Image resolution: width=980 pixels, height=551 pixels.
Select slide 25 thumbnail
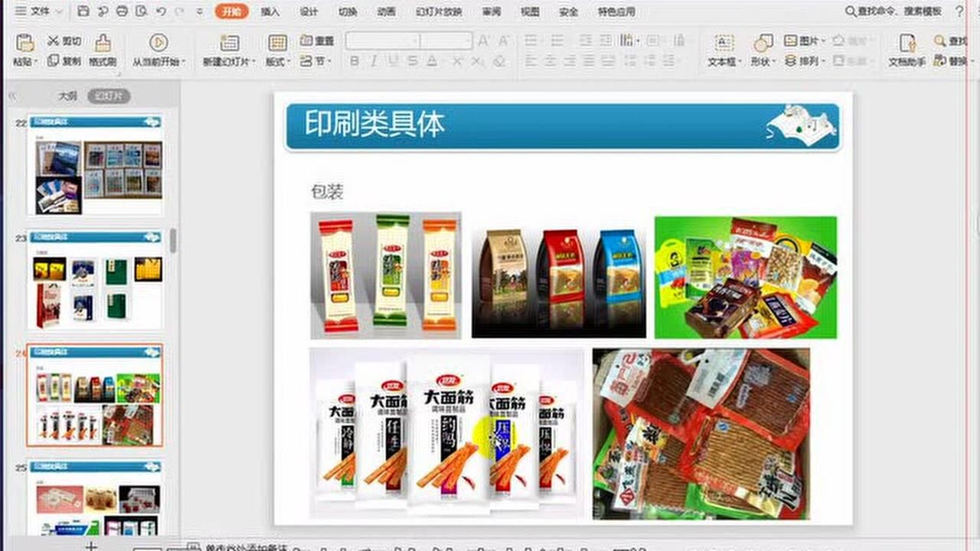point(95,497)
